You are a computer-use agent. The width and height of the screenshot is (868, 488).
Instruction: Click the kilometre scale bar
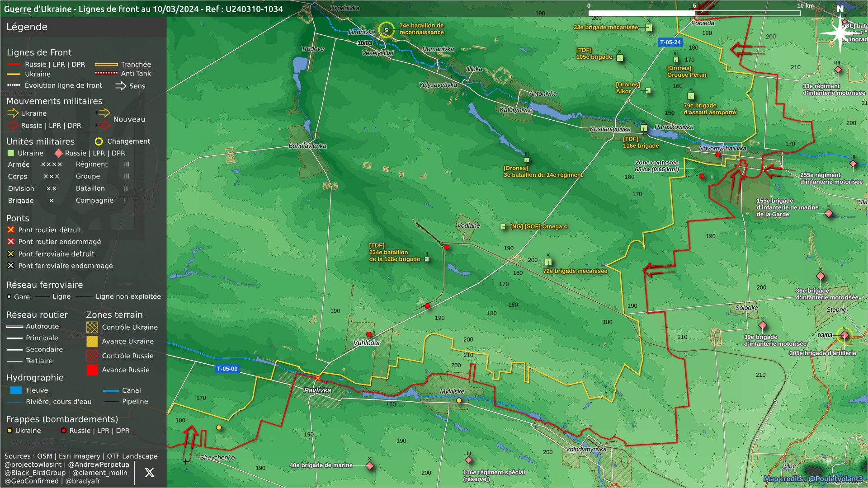click(x=694, y=13)
